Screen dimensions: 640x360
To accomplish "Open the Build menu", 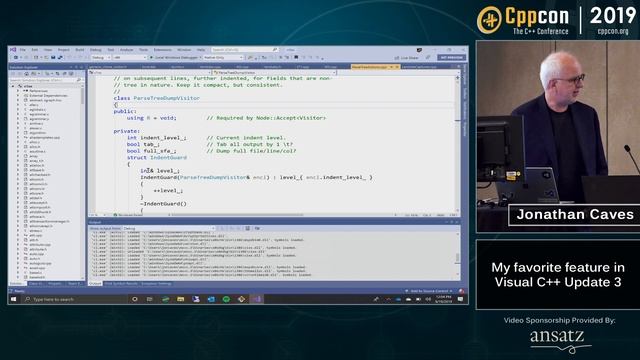I will tap(80, 50).
